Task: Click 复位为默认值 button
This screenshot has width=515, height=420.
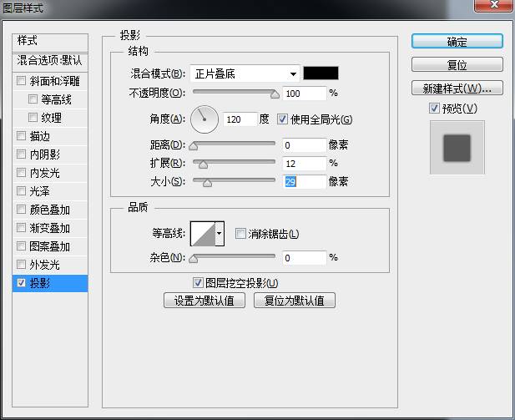Action: tap(295, 301)
